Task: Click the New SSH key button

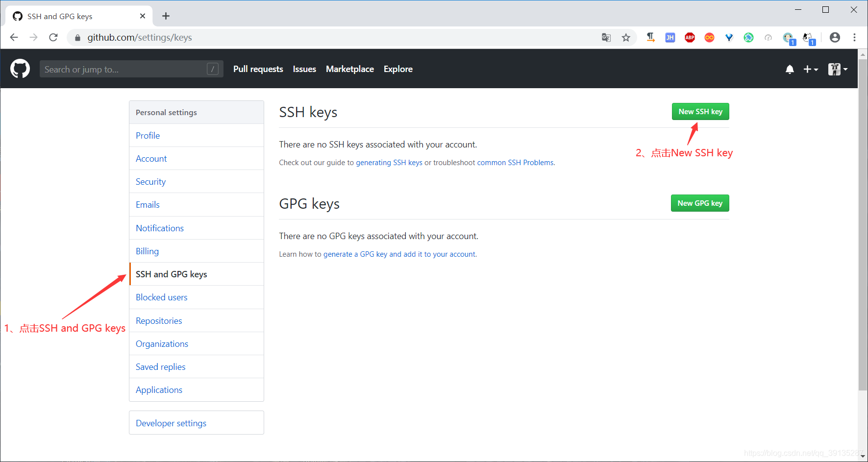Action: pos(700,112)
